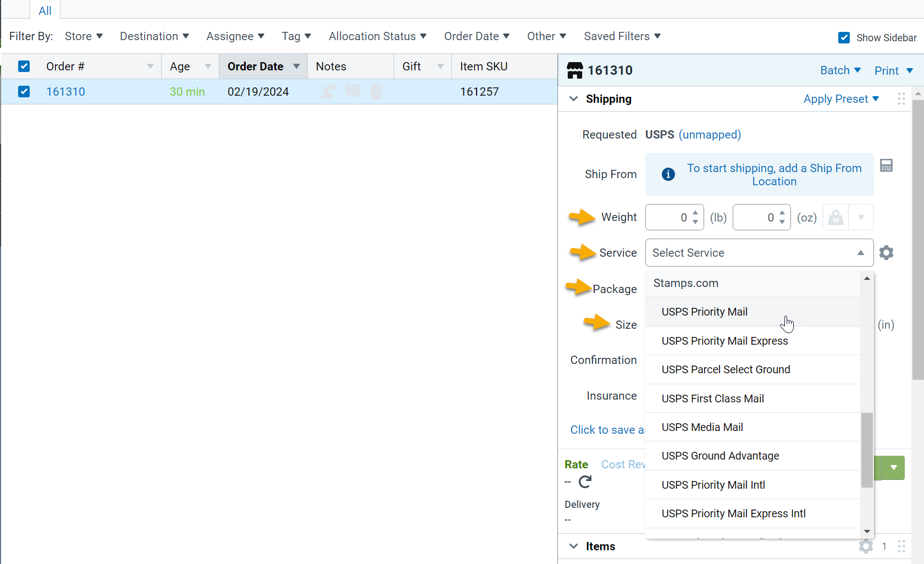Uncheck the Show Sidebar checkbox
Viewport: 924px width, 564px height.
[844, 37]
